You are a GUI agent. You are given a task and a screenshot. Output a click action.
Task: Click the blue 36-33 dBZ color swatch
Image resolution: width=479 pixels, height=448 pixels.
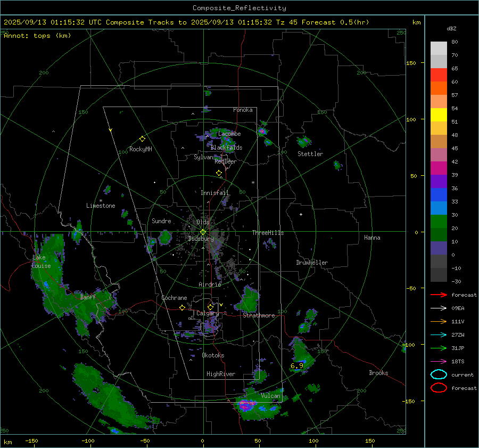pos(439,195)
